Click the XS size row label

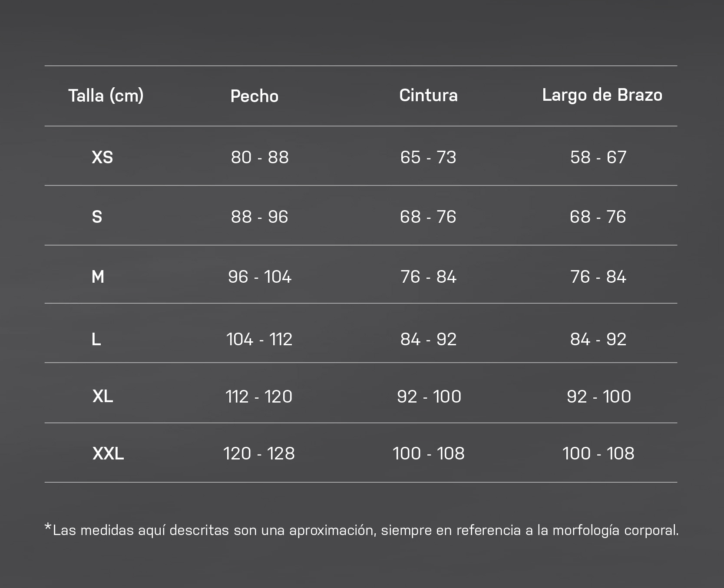pyautogui.click(x=102, y=157)
